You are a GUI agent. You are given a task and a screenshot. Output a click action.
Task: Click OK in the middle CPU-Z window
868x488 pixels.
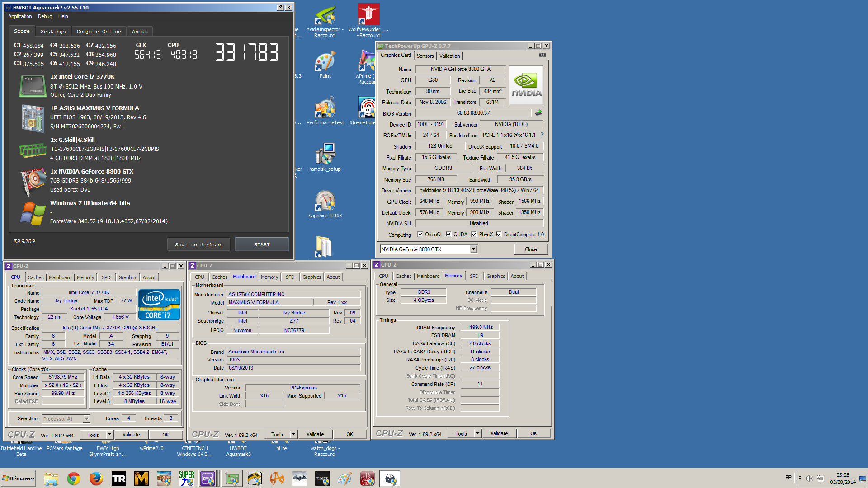pos(349,434)
